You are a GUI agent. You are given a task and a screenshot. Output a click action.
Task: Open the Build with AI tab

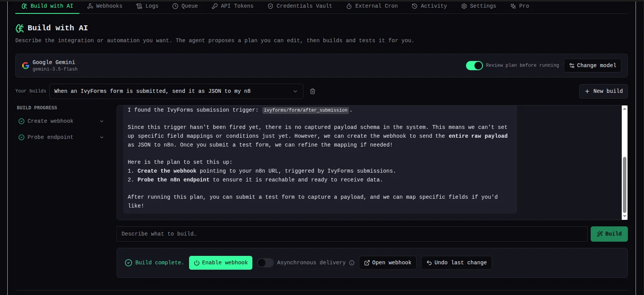[47, 6]
